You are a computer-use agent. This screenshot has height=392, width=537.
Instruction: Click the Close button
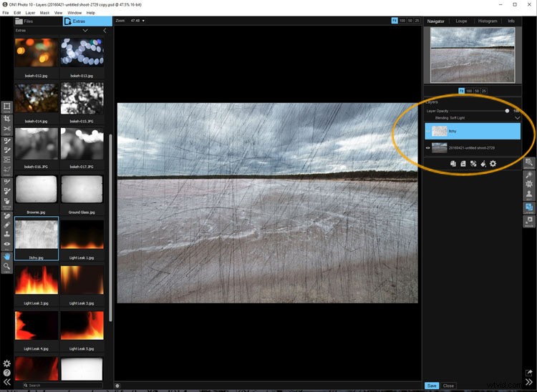click(448, 386)
